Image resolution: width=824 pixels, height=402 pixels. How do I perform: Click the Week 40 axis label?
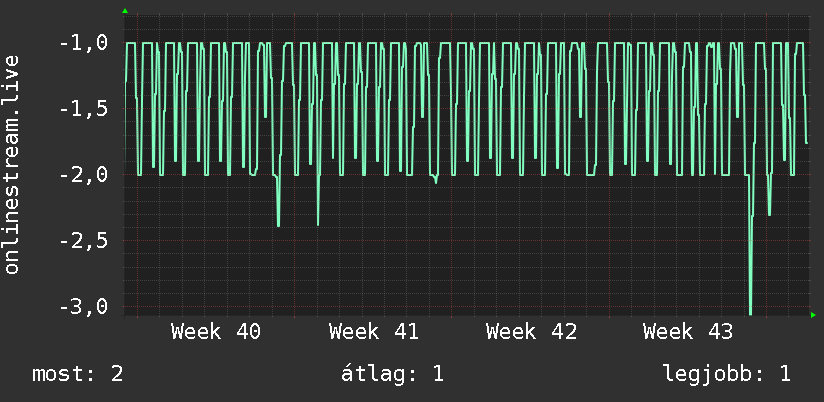coord(216,332)
